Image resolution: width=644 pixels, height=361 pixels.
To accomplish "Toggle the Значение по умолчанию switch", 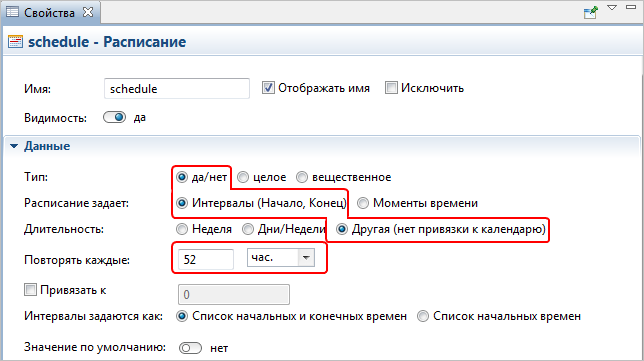I will [x=190, y=348].
